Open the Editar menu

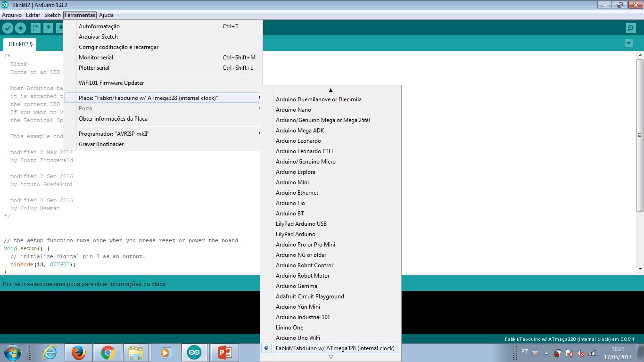33,15
